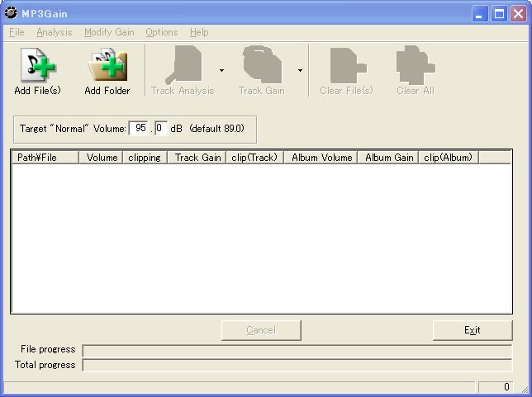The width and height of the screenshot is (532, 397).
Task: Sort by the Volume column header
Action: coord(101,158)
